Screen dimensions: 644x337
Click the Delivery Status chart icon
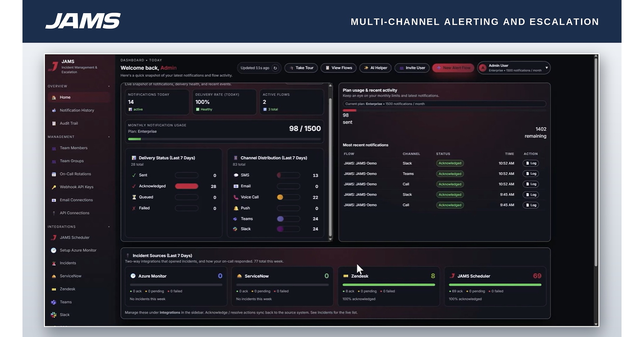click(134, 158)
